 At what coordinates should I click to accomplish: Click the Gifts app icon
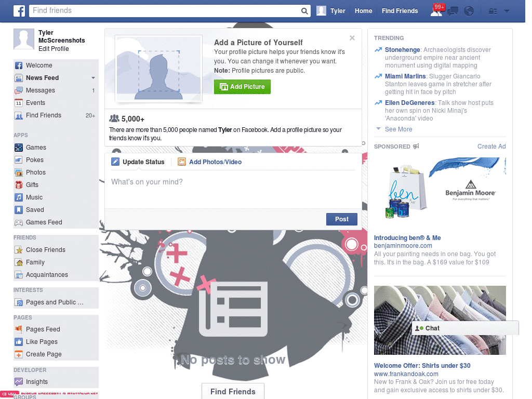[x=19, y=185]
